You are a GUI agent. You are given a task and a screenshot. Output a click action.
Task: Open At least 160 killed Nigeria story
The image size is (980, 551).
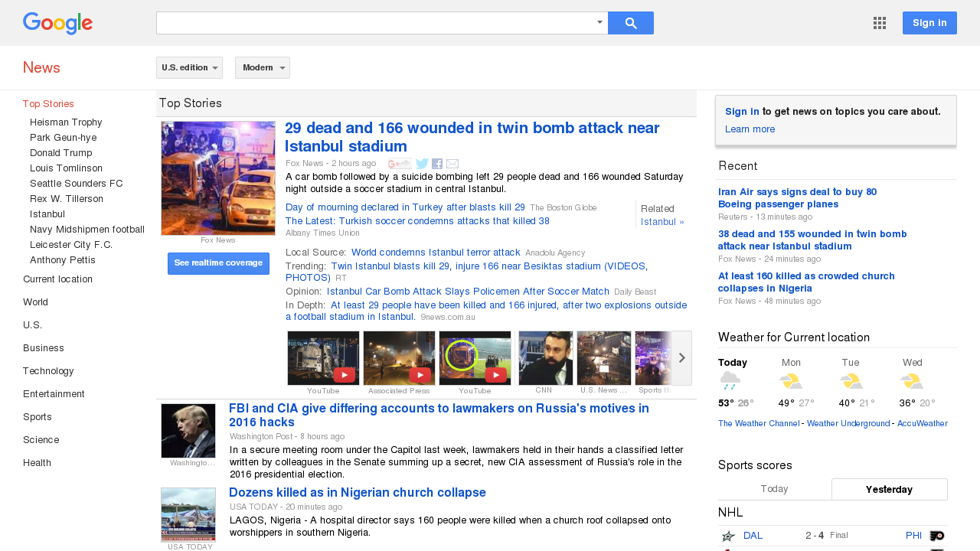tap(806, 282)
